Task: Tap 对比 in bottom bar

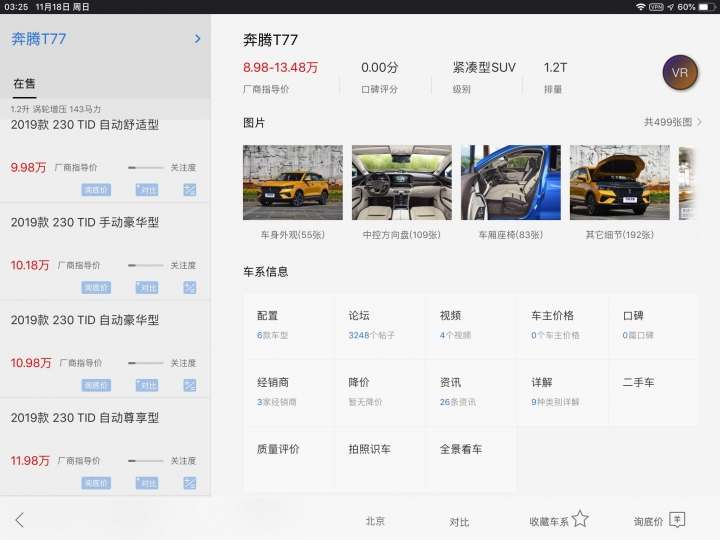Action: (459, 522)
